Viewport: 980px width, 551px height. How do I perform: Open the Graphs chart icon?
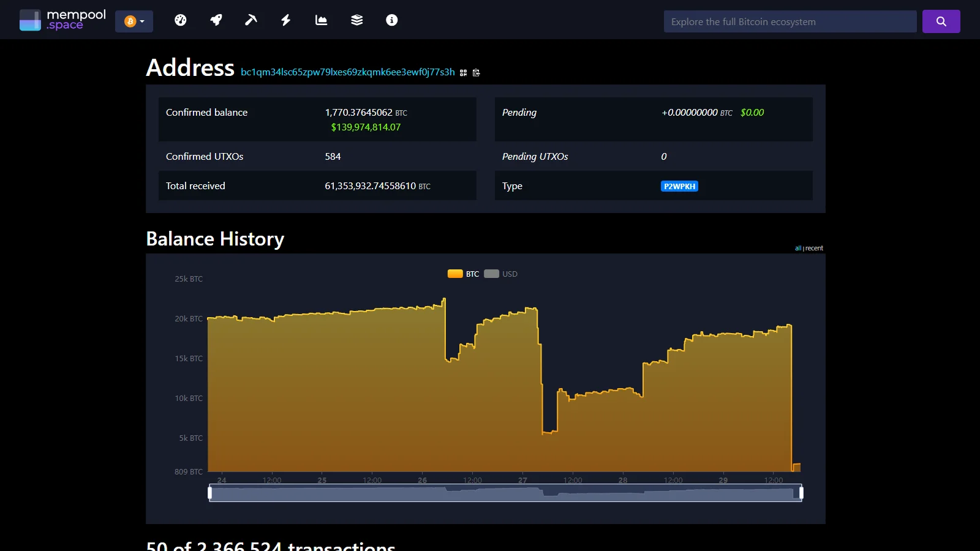pyautogui.click(x=321, y=20)
